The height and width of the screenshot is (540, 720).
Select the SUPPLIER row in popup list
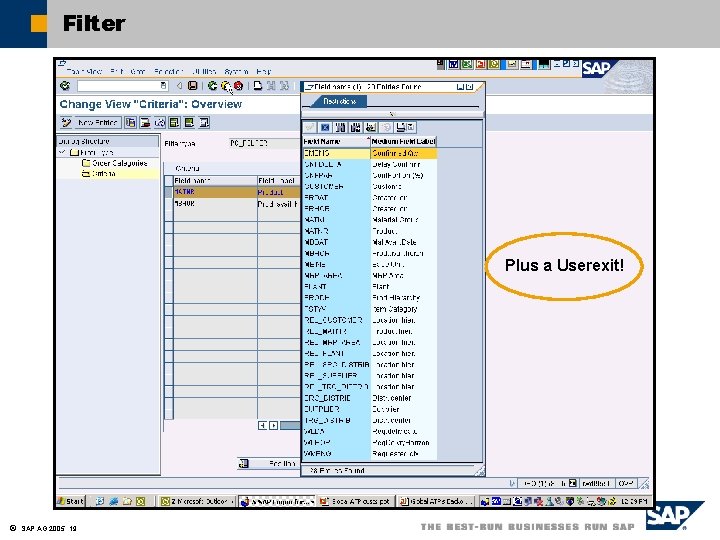(370, 409)
